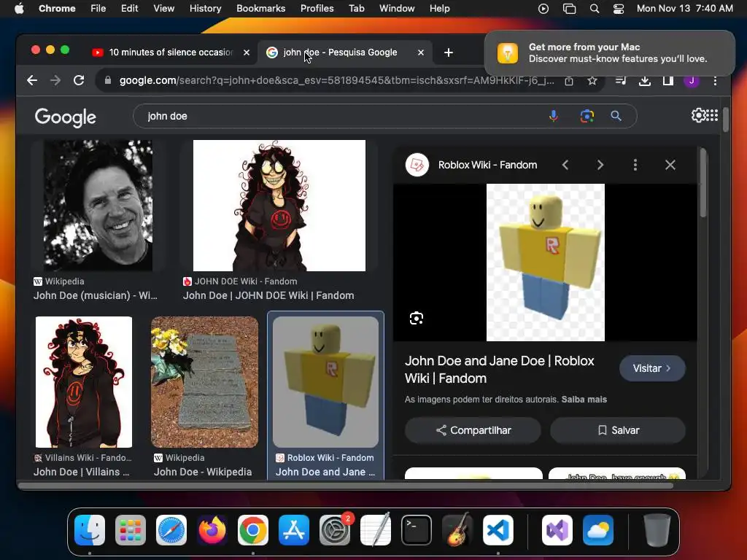Open Google quick settings gear
The height and width of the screenshot is (560, 747).
pos(698,115)
